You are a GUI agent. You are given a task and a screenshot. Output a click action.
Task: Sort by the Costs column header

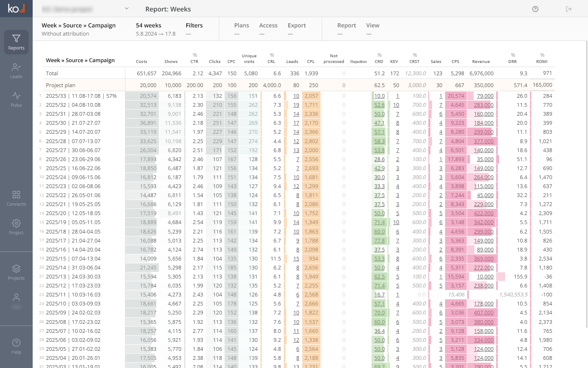tap(142, 62)
